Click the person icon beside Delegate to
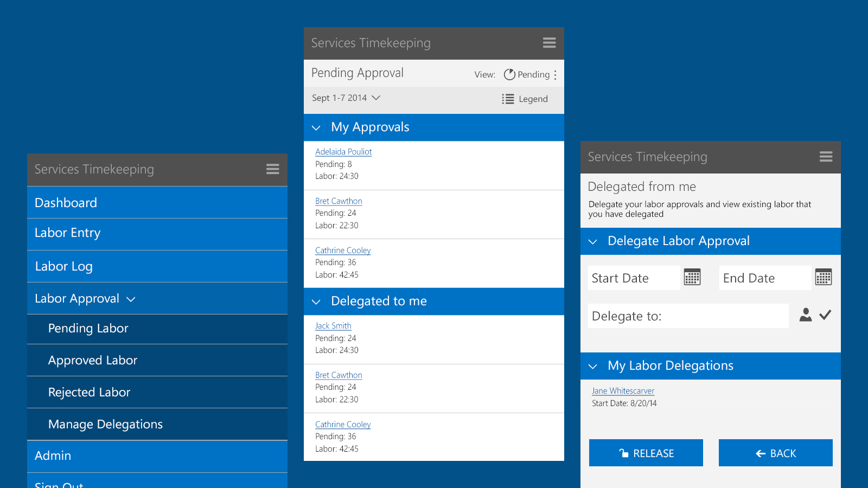The width and height of the screenshot is (868, 488). (x=806, y=315)
